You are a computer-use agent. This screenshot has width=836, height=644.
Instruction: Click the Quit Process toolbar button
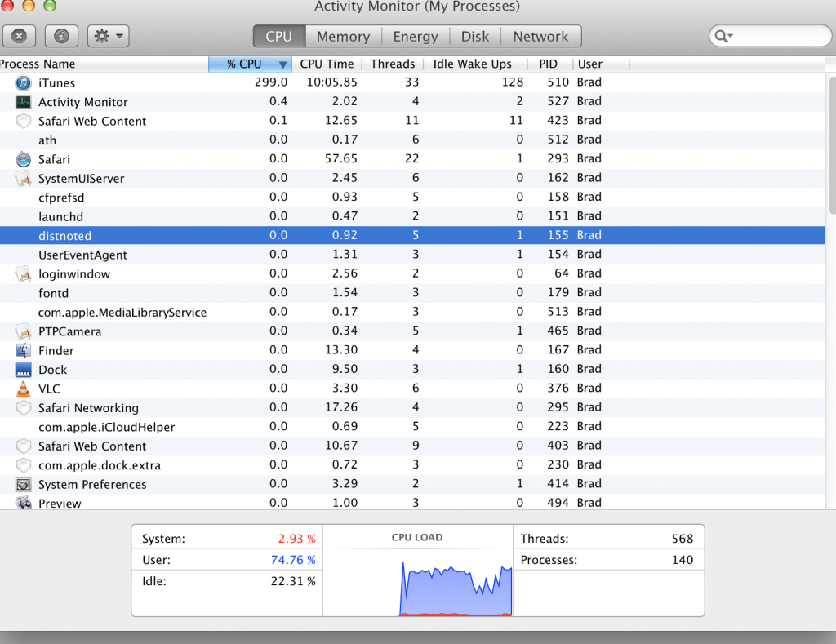pyautogui.click(x=20, y=36)
